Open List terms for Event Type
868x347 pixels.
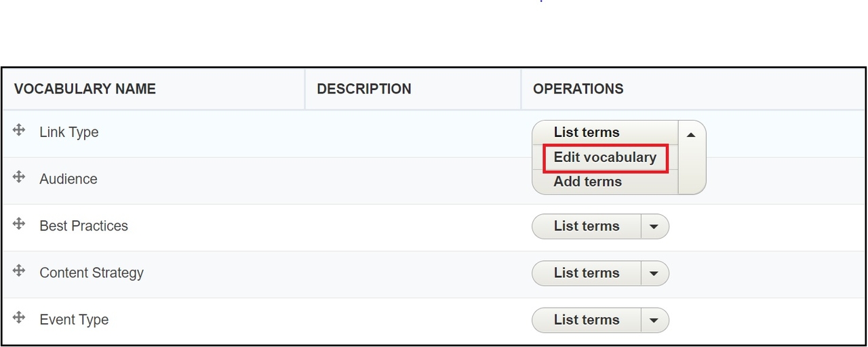point(587,320)
